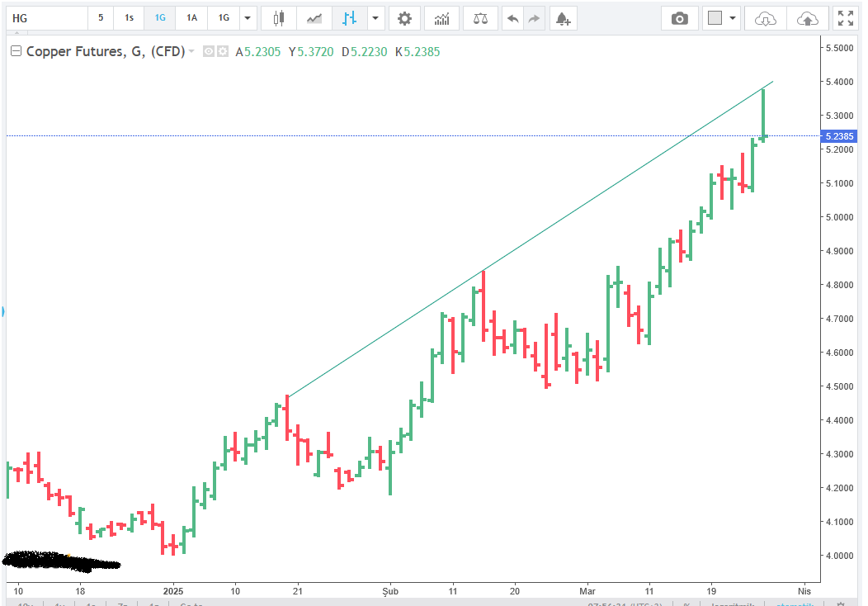Select the line/area chart style icon
Image resolution: width=868 pixels, height=606 pixels.
314,18
